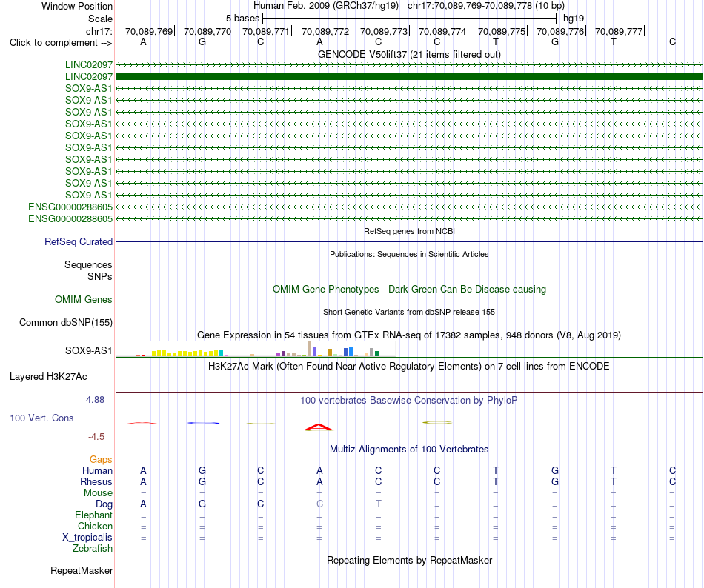Click the Rhesus species label
This screenshot has width=704, height=588.
click(96, 481)
